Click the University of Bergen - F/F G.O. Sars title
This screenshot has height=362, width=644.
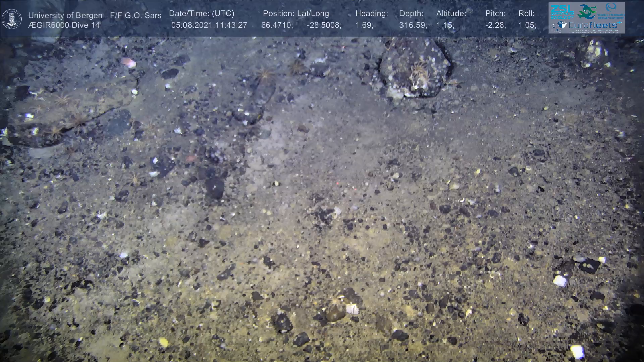[x=95, y=15]
